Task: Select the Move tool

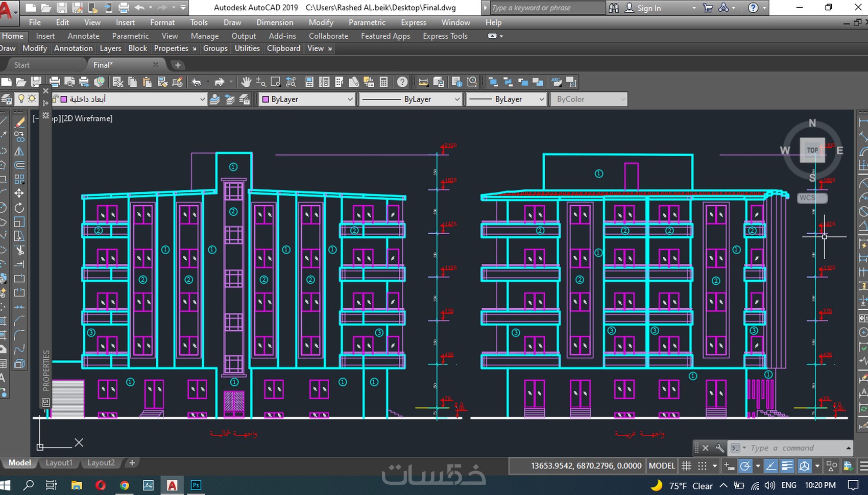Action: (19, 193)
